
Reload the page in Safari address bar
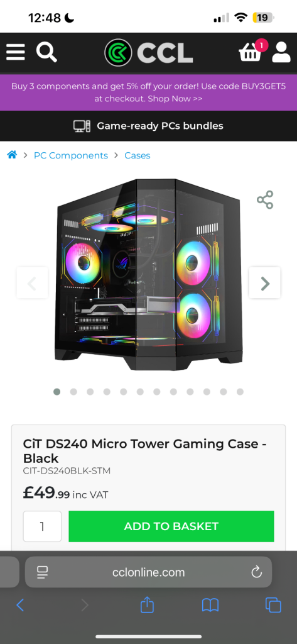(x=256, y=572)
